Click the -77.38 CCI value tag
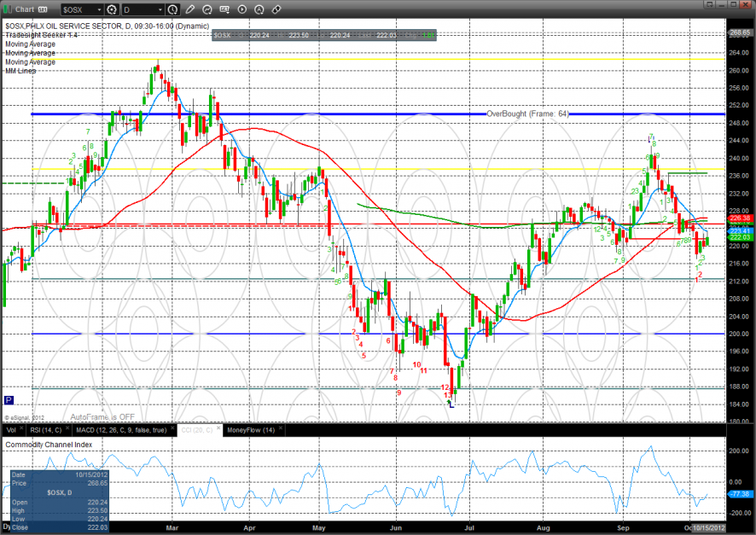This screenshot has height=535, width=756. point(740,494)
